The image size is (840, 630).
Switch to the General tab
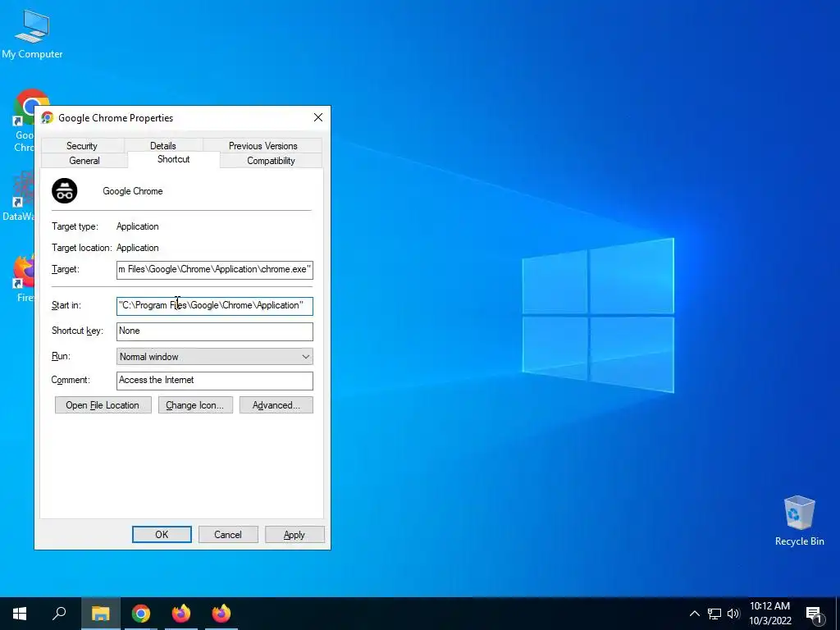(x=84, y=160)
